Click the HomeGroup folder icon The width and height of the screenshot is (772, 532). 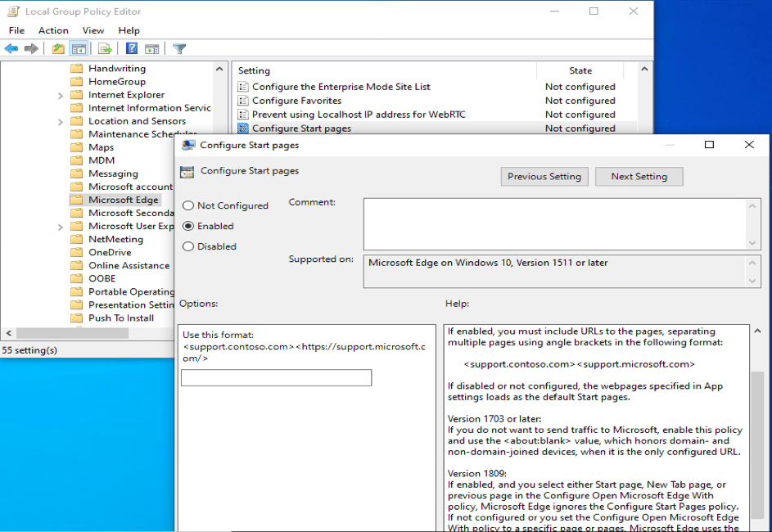[76, 82]
